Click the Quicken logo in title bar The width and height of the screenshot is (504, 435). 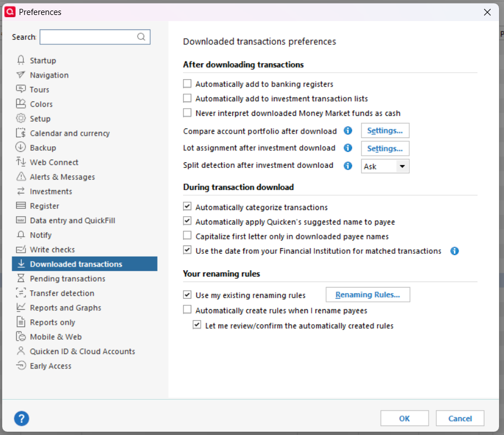point(10,12)
